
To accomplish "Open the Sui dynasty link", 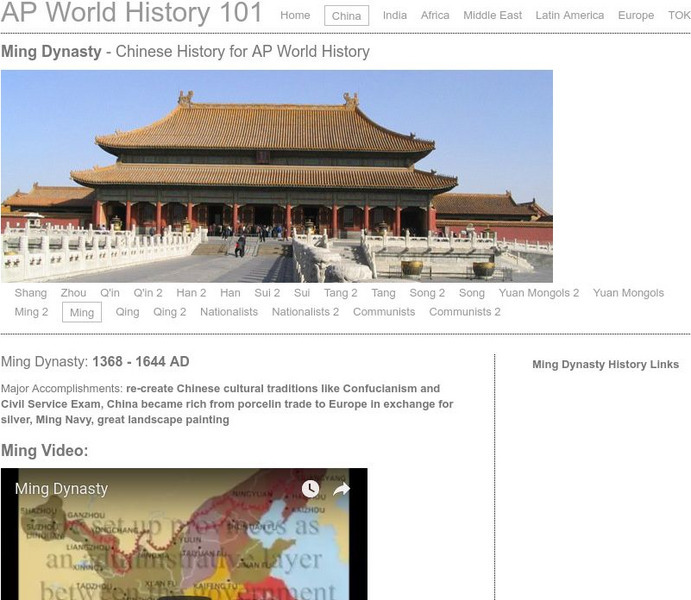I will [x=302, y=293].
